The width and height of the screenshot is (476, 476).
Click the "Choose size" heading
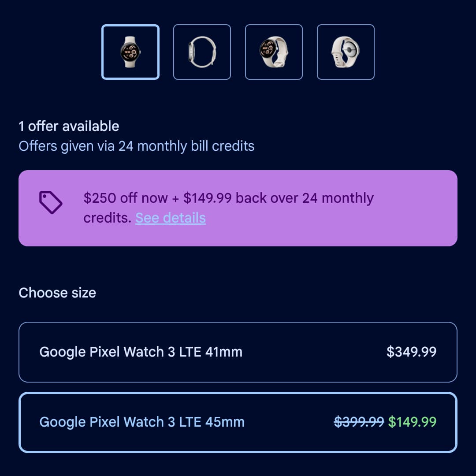[57, 293]
